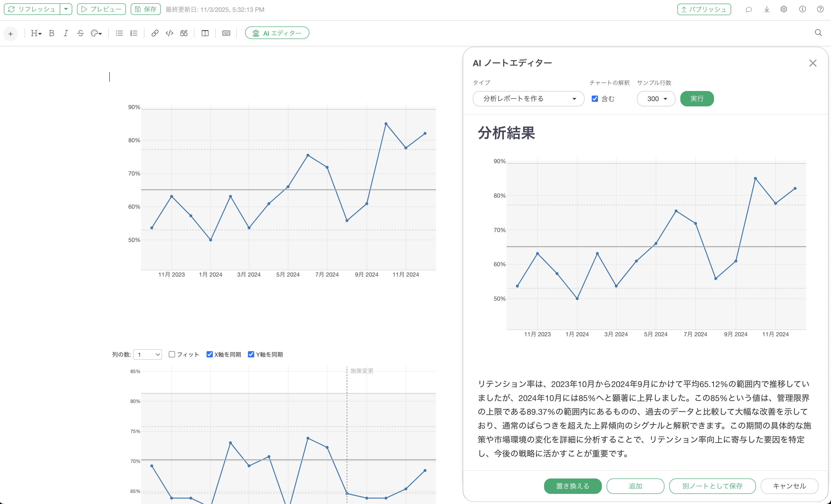The height and width of the screenshot is (504, 831).
Task: Insert a bulleted list
Action: point(119,33)
